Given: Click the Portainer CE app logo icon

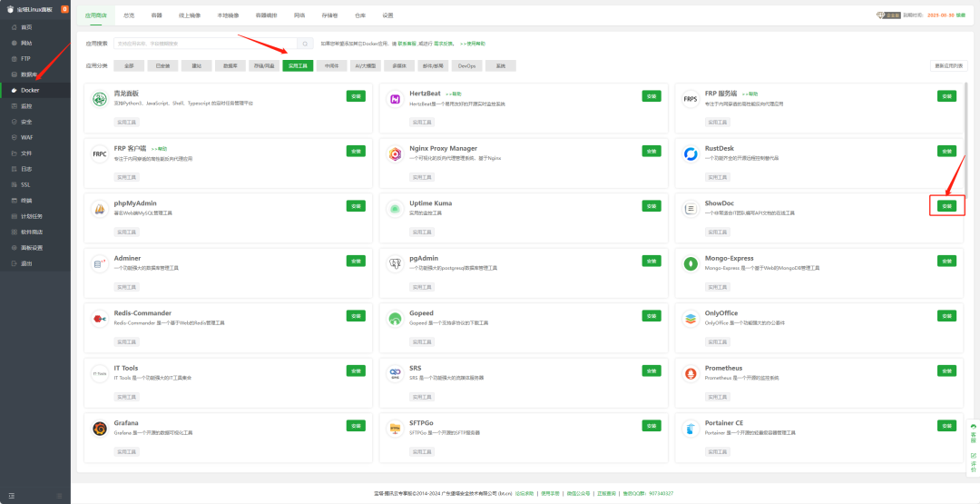Looking at the screenshot, I should 690,429.
